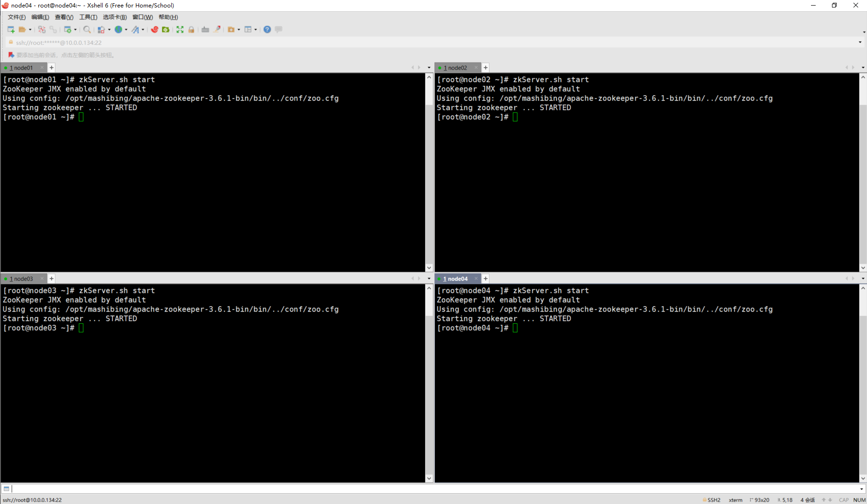
Task: Click the New session toolbar icon
Action: coord(11,29)
